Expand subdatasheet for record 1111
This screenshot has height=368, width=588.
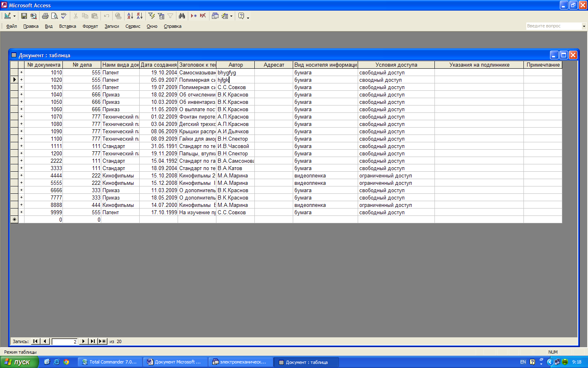21,146
